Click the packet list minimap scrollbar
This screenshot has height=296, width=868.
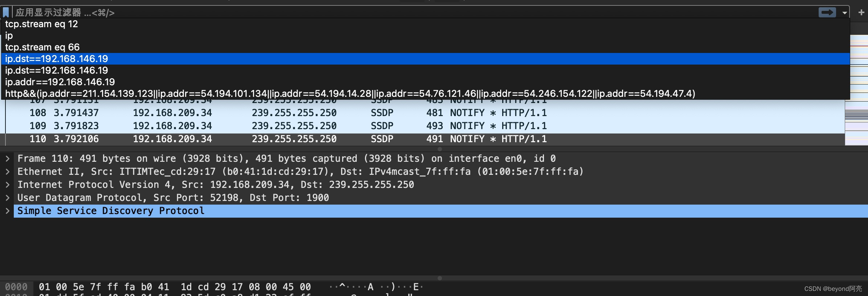856,90
